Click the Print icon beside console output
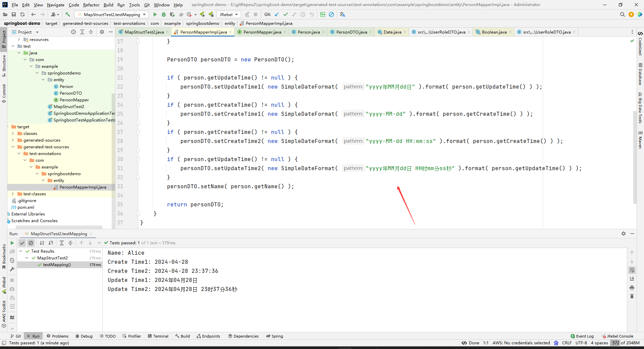 point(632,288)
